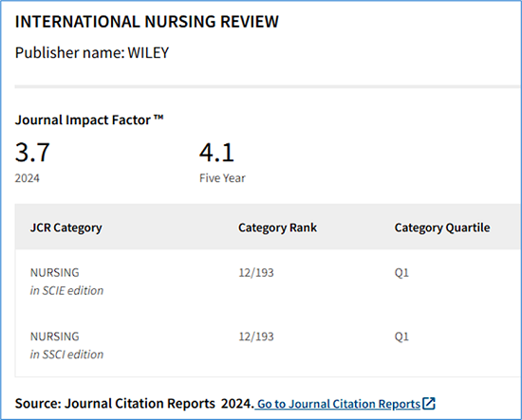The width and height of the screenshot is (522, 420).
Task: Click the Five Year label
Action: pyautogui.click(x=222, y=178)
